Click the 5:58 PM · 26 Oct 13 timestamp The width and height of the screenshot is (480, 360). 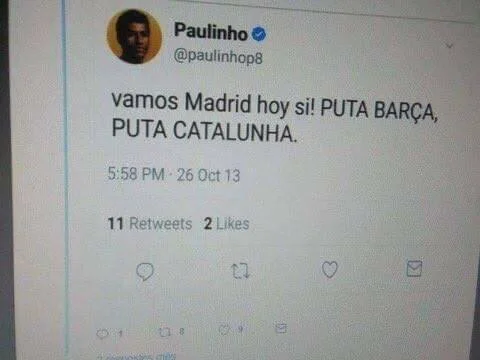click(174, 174)
